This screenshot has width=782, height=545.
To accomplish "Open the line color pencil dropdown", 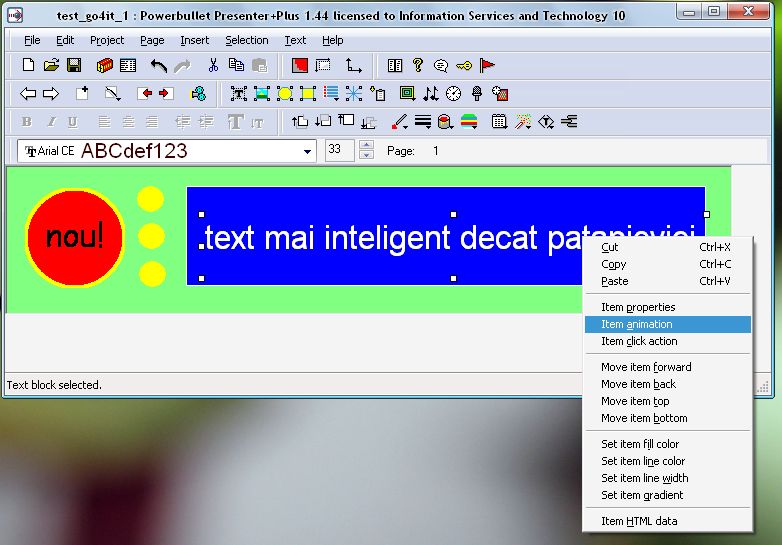I will [x=399, y=121].
